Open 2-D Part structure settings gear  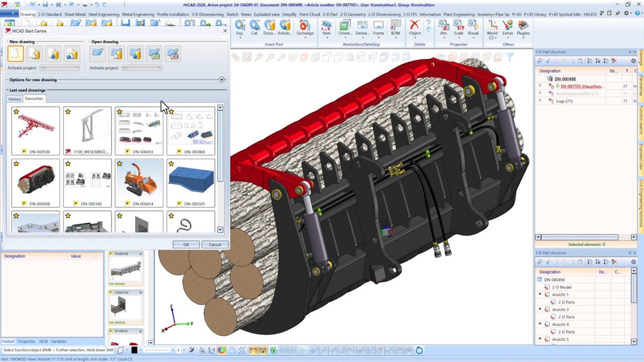(633, 262)
